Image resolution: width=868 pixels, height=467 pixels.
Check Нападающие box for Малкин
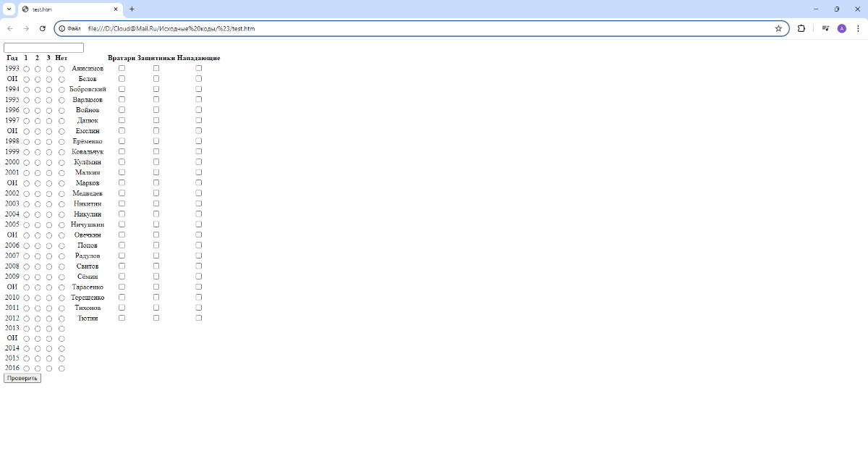tap(199, 172)
